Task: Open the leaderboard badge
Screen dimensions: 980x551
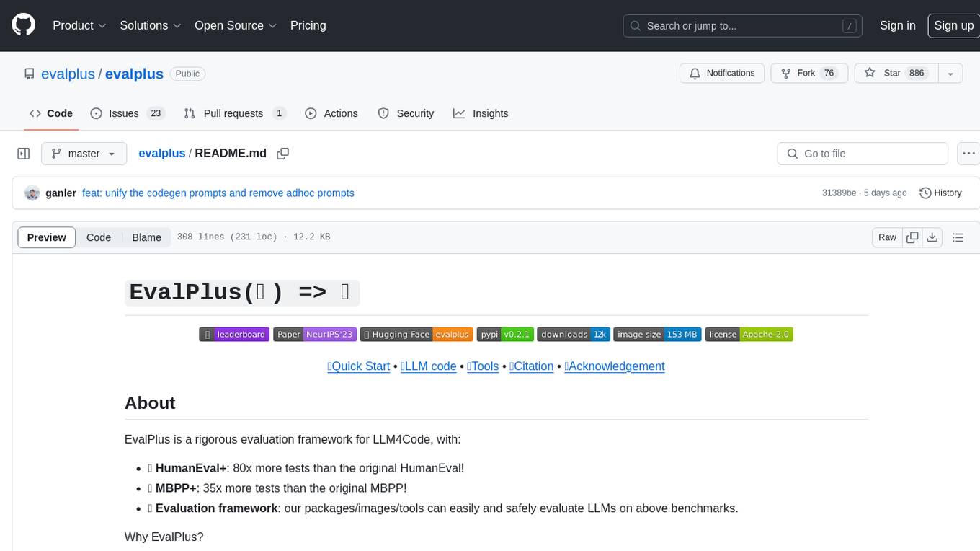Action: pos(234,334)
